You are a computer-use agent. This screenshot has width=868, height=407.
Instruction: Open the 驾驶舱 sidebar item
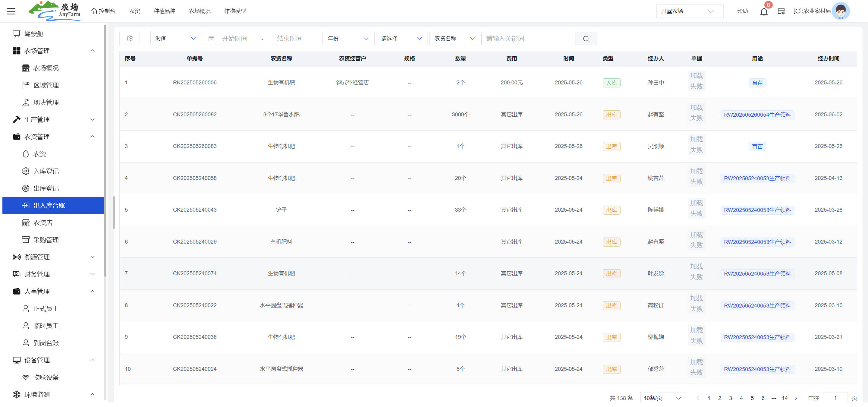[x=34, y=33]
